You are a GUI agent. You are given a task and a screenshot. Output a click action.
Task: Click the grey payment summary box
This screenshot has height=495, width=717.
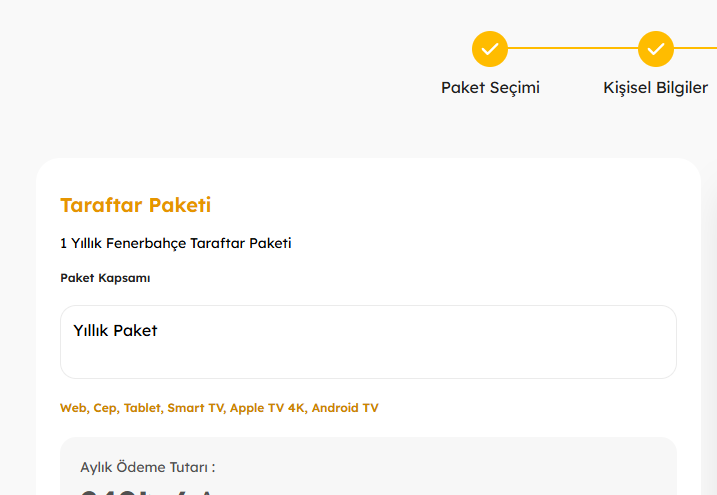click(368, 466)
